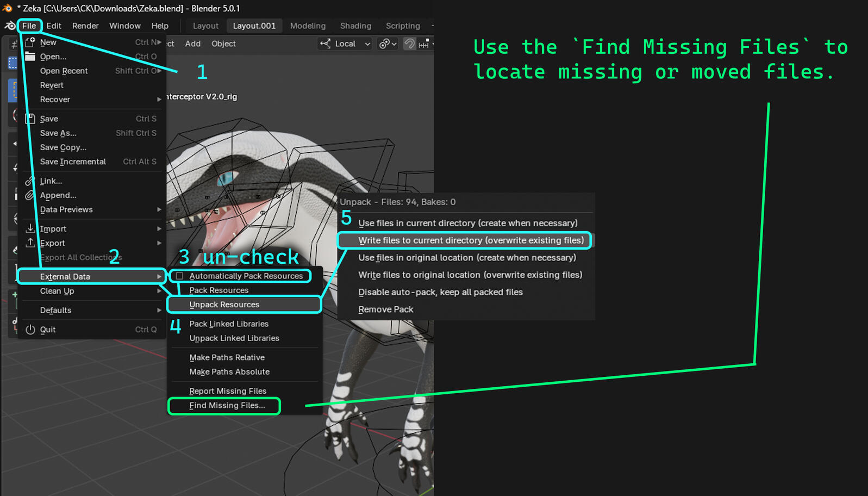Switch to the Shading workspace tab
This screenshot has height=496, width=868.
(x=355, y=26)
